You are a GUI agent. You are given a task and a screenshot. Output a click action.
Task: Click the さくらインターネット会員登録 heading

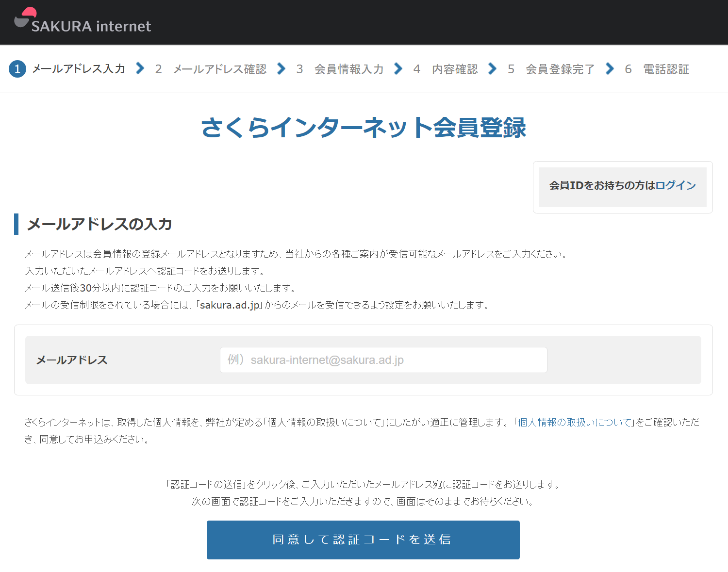pyautogui.click(x=364, y=128)
